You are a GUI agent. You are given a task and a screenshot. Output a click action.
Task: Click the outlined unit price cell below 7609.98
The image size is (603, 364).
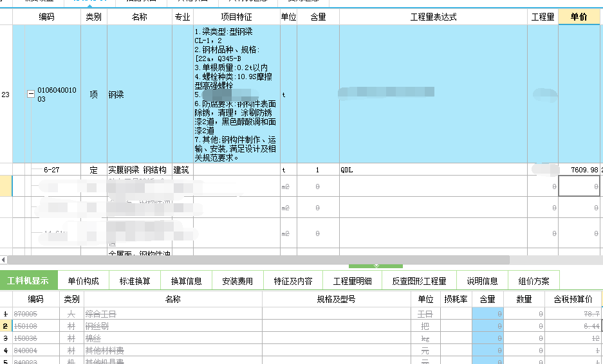(x=579, y=186)
